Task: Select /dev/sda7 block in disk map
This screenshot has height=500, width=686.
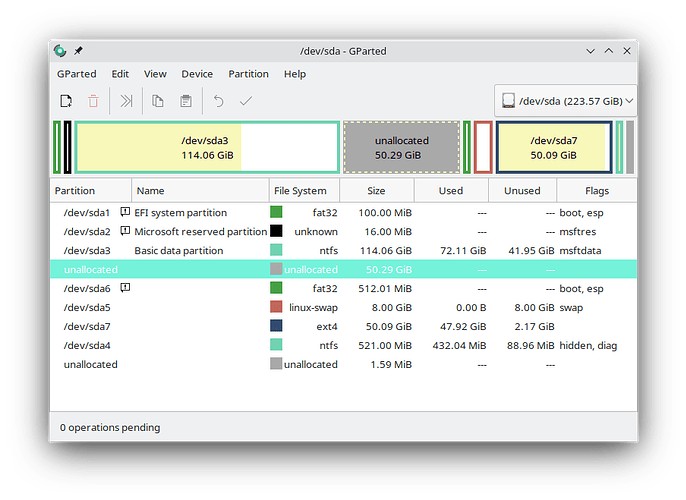Action: pos(554,147)
